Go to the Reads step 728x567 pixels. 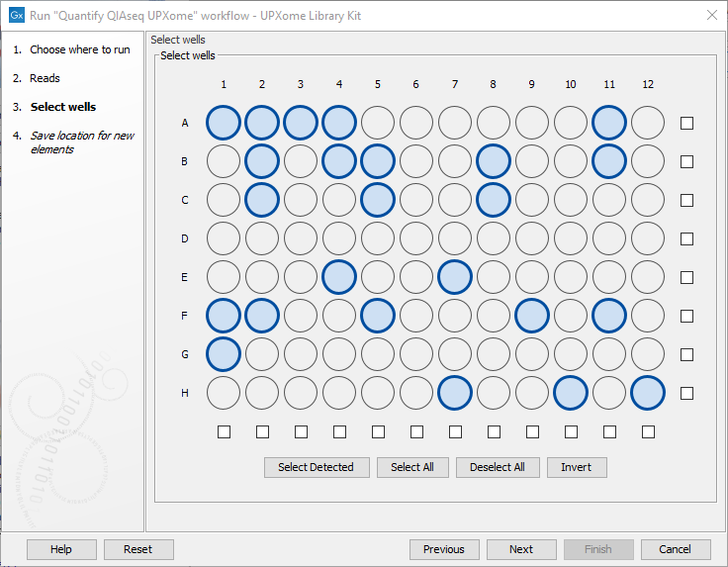tap(45, 78)
